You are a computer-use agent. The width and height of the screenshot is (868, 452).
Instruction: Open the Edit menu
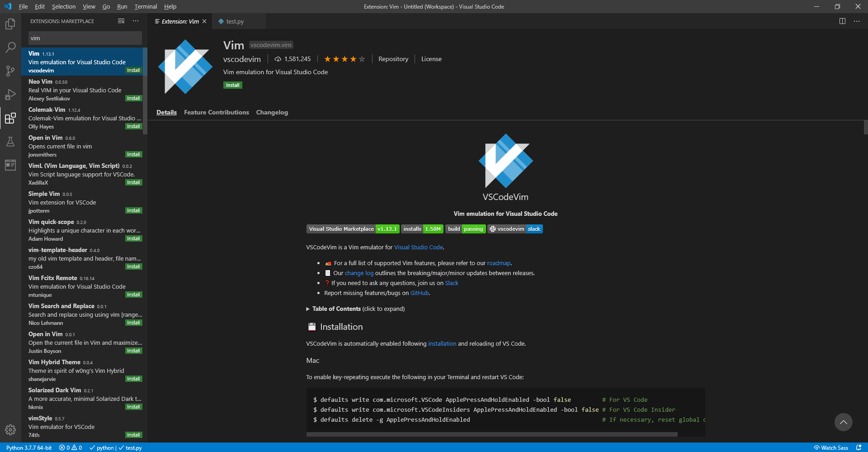pos(40,6)
